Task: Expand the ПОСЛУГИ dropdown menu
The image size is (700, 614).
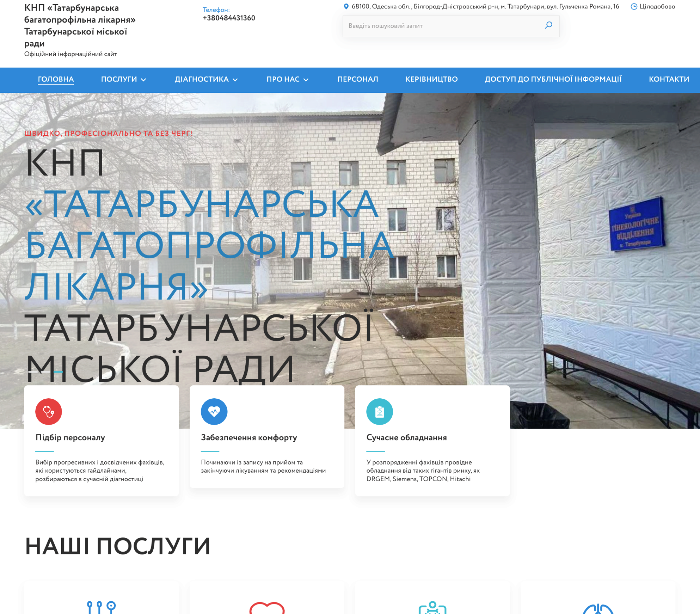Action: pyautogui.click(x=123, y=79)
